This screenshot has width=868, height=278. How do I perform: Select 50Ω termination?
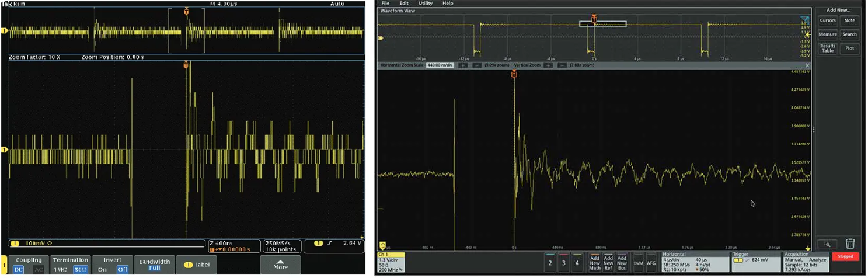80,269
